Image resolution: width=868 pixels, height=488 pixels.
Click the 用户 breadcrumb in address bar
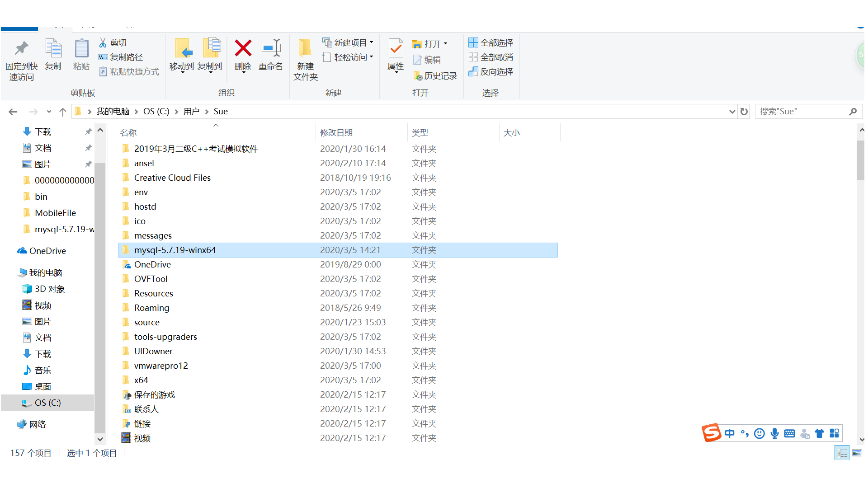coord(191,112)
